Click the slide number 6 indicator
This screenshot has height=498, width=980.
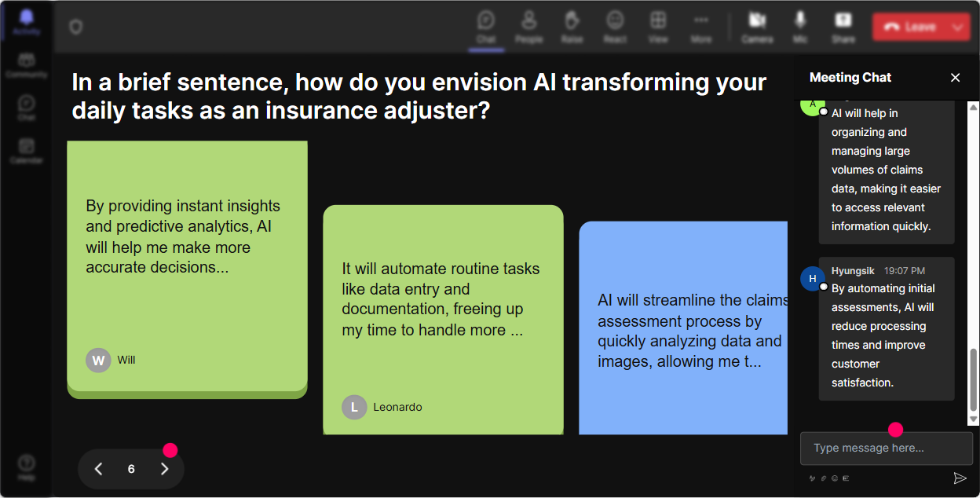pos(131,469)
